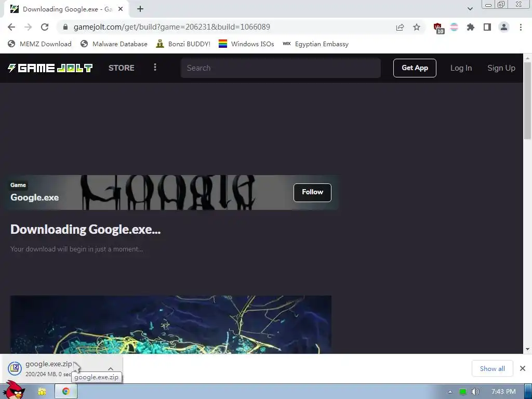
Task: Open Game Jolt's more options dots
Action: (x=155, y=68)
